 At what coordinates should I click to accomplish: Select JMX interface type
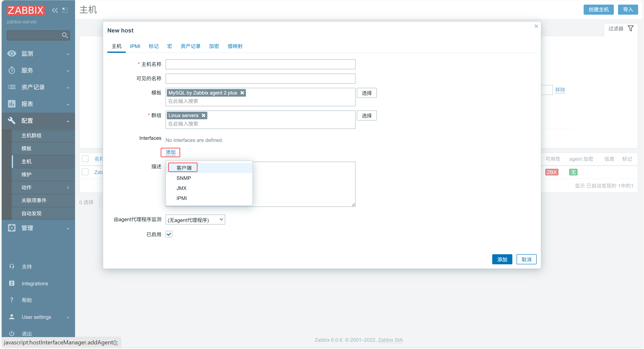coord(209,188)
